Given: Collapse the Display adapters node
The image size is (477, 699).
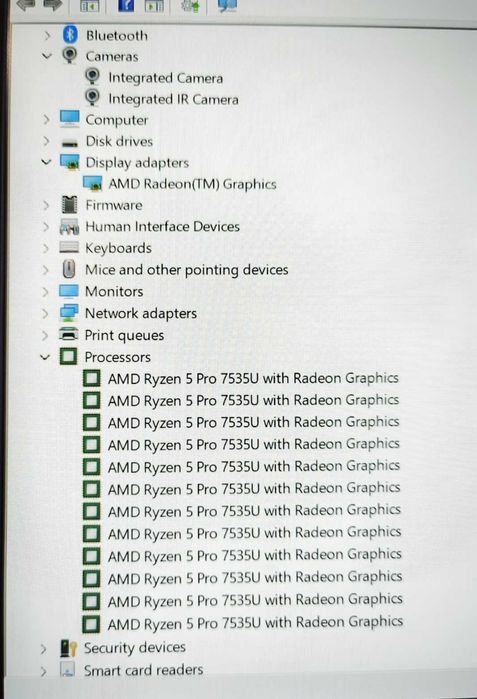Looking at the screenshot, I should [x=46, y=162].
